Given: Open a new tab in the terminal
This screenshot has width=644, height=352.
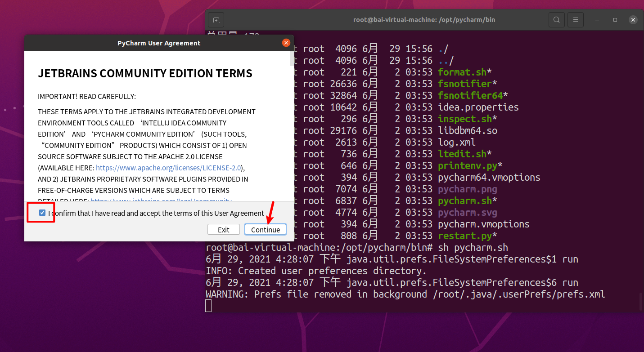Looking at the screenshot, I should [216, 20].
